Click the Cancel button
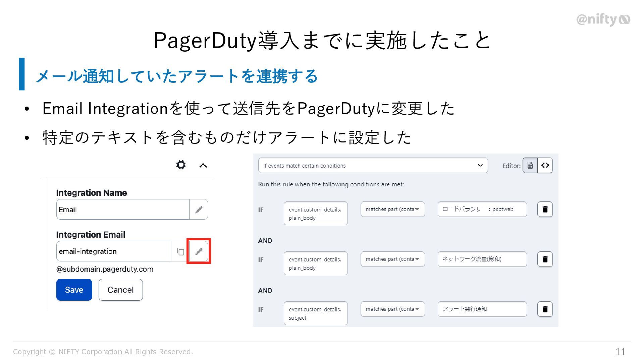The height and width of the screenshot is (362, 644). tap(120, 290)
